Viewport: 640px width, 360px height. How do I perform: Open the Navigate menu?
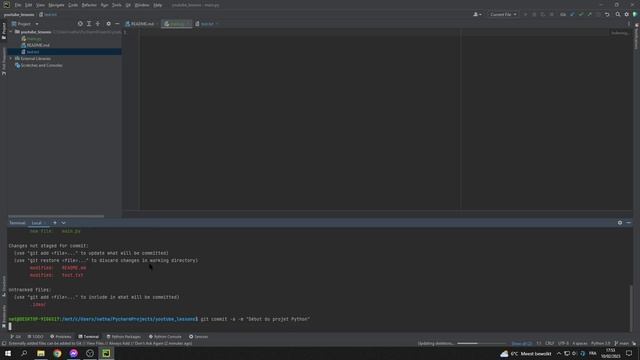pos(56,5)
